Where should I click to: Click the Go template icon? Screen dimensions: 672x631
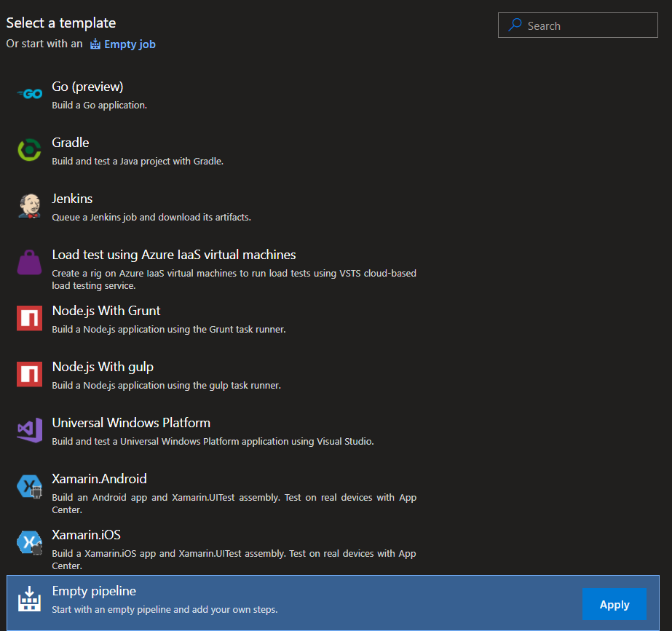coord(29,94)
